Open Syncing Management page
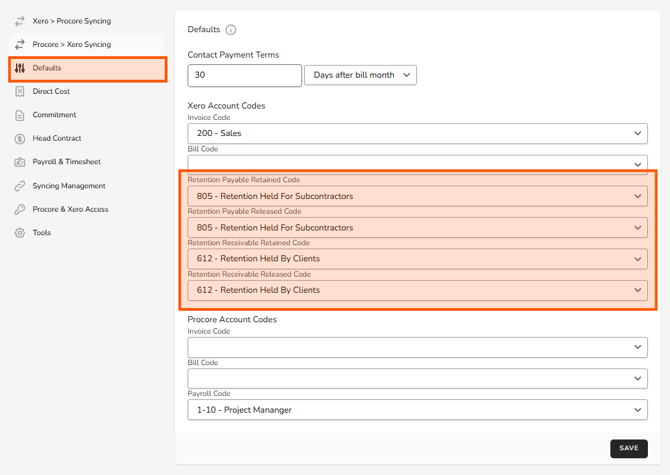Screen dimensions: 670x475 coord(86,186)
